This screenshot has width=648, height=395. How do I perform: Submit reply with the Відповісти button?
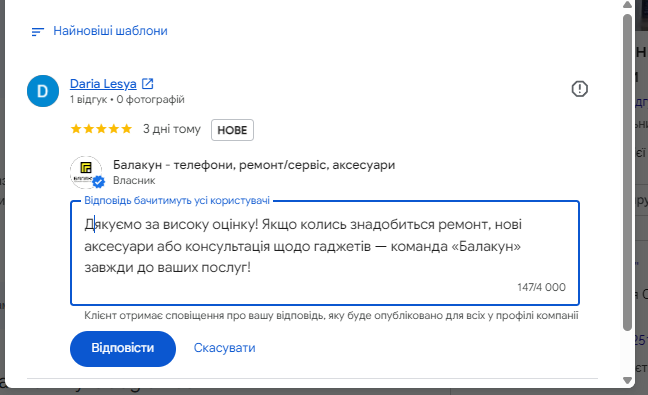[x=123, y=348]
